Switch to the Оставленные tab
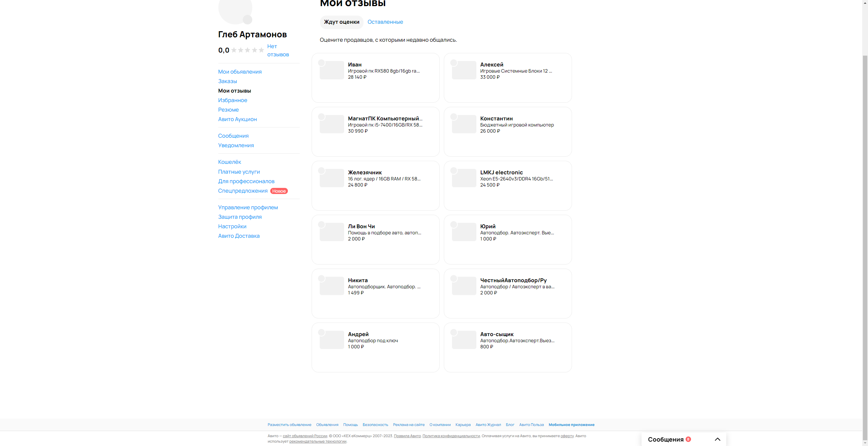The height and width of the screenshot is (446, 868). tap(385, 22)
